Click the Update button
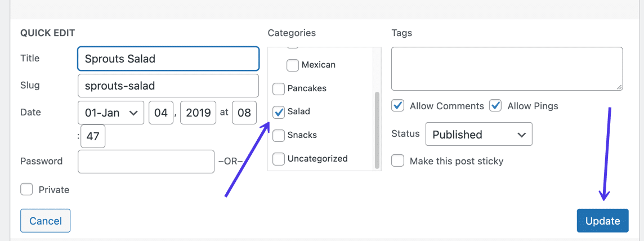 [x=602, y=221]
